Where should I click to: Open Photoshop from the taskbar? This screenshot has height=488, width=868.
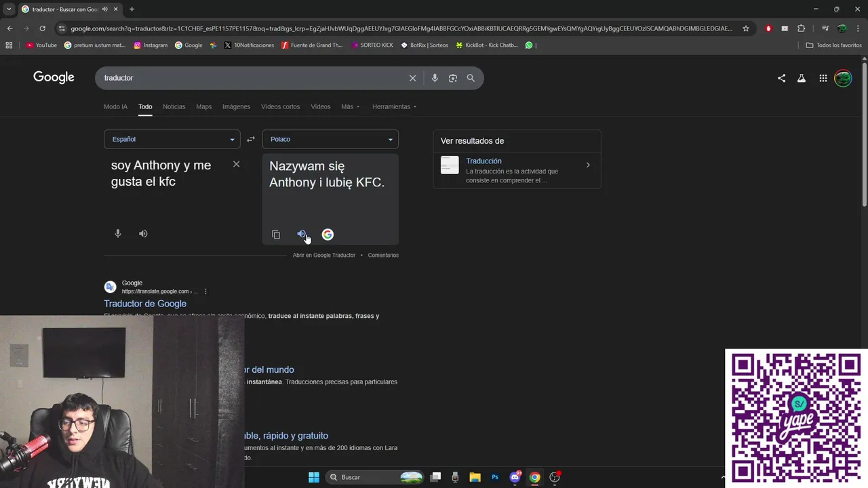495,477
